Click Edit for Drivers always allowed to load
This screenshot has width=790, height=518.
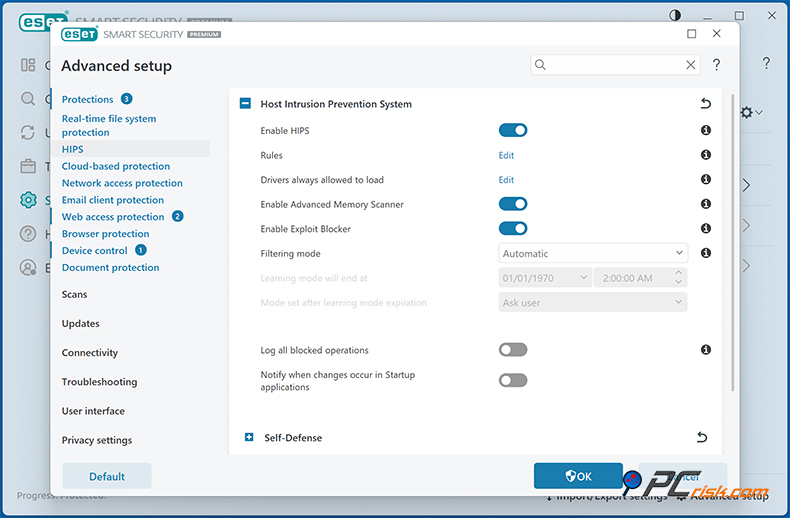(x=506, y=180)
